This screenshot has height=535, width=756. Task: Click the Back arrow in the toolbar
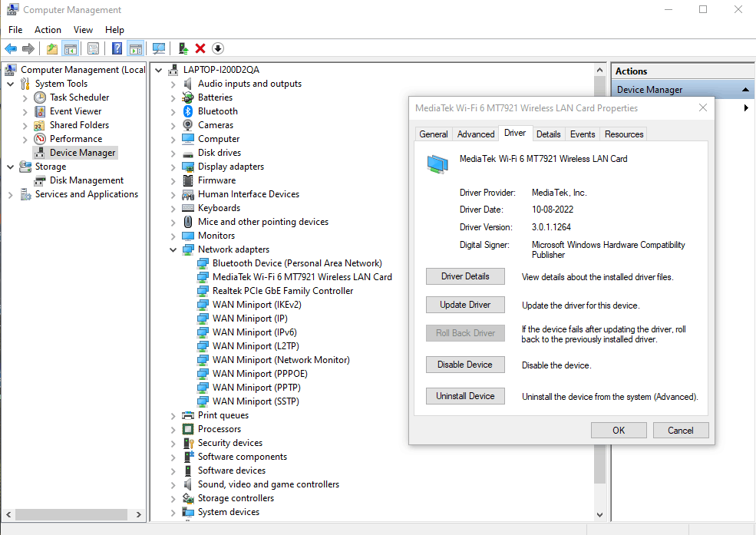coord(11,48)
